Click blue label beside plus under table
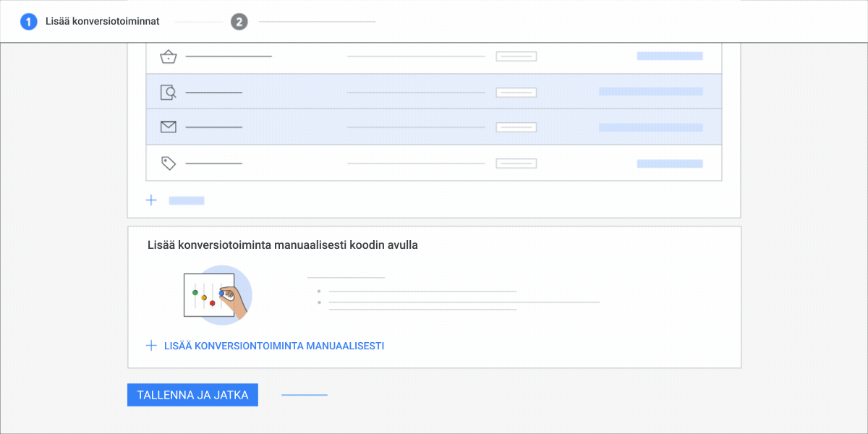868x434 pixels. pos(187,200)
